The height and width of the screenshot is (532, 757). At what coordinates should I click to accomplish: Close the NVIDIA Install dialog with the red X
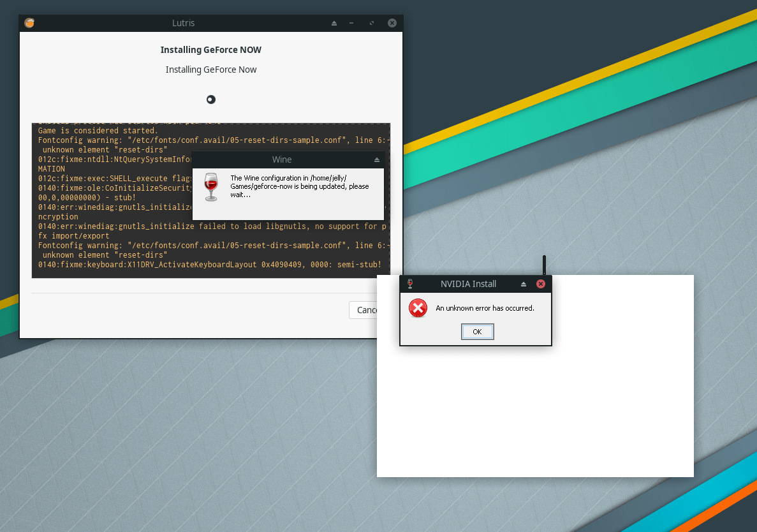click(x=541, y=284)
